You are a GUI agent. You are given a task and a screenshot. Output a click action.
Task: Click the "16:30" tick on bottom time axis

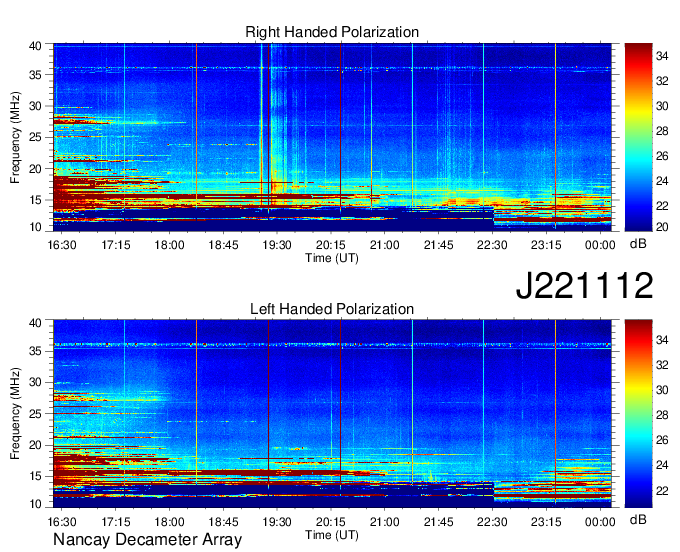(x=62, y=522)
